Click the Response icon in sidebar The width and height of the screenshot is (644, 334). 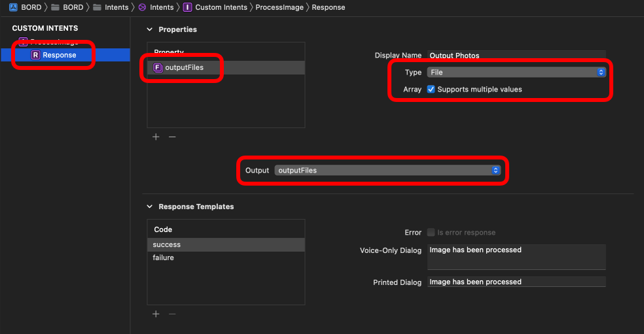tap(35, 55)
